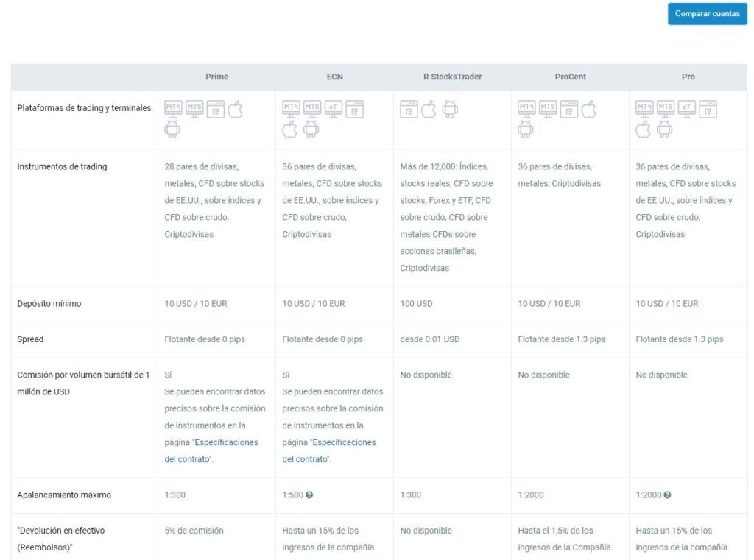Click the Apple iOS icon under Prime
The width and height of the screenshot is (754, 560).
235,109
